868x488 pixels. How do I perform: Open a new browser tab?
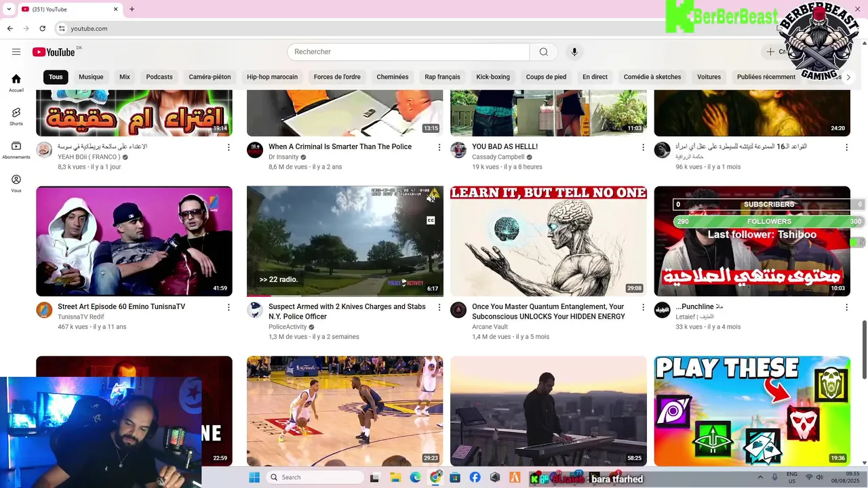pyautogui.click(x=132, y=9)
